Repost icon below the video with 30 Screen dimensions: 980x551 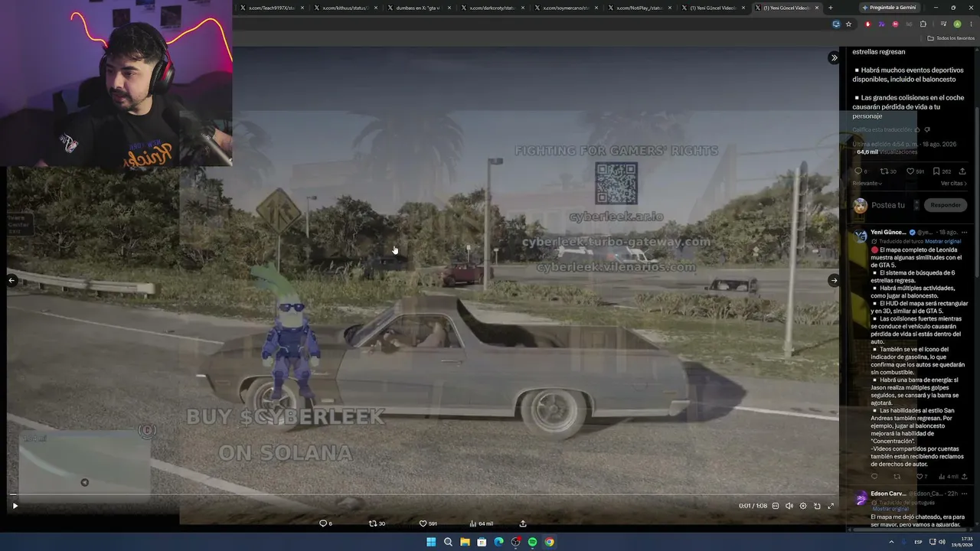[x=373, y=523]
